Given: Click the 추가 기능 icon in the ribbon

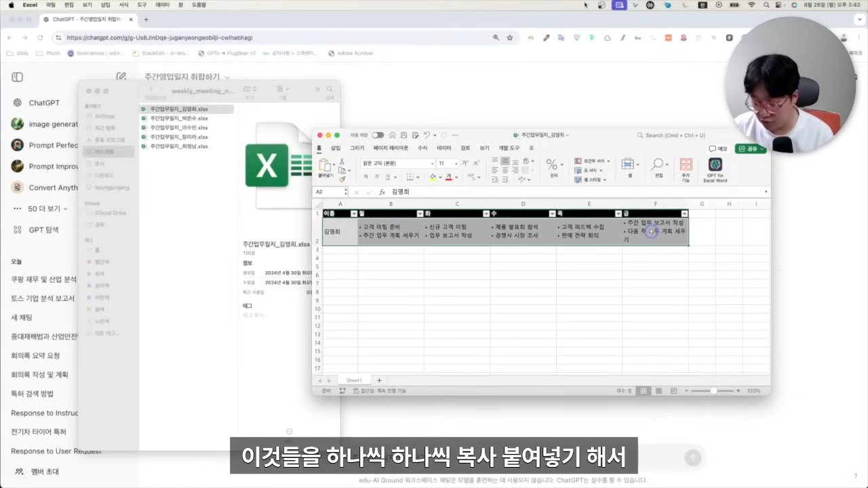Looking at the screenshot, I should tap(686, 167).
